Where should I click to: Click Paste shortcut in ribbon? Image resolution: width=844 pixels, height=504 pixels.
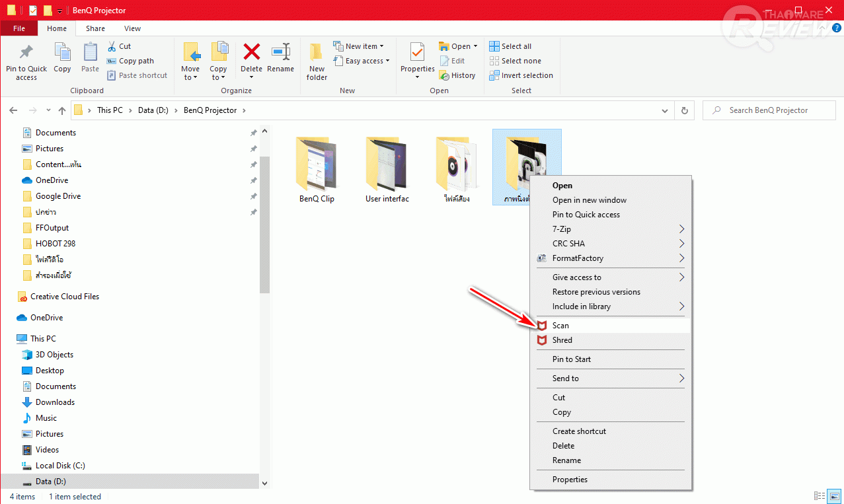(137, 75)
